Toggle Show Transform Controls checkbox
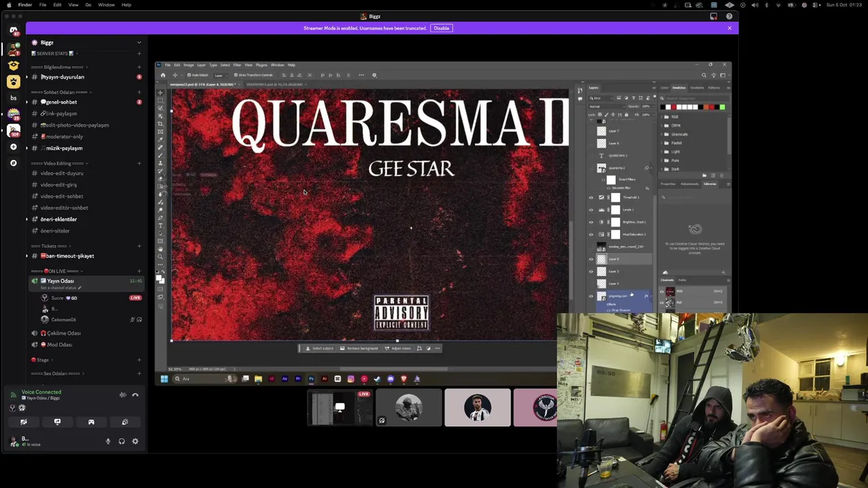 click(236, 75)
